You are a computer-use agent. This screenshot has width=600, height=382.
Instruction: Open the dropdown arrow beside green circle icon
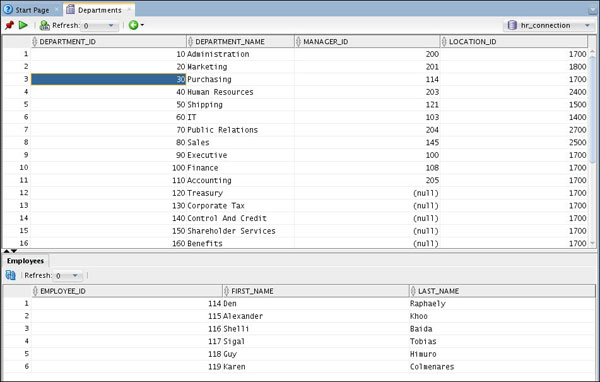click(142, 25)
